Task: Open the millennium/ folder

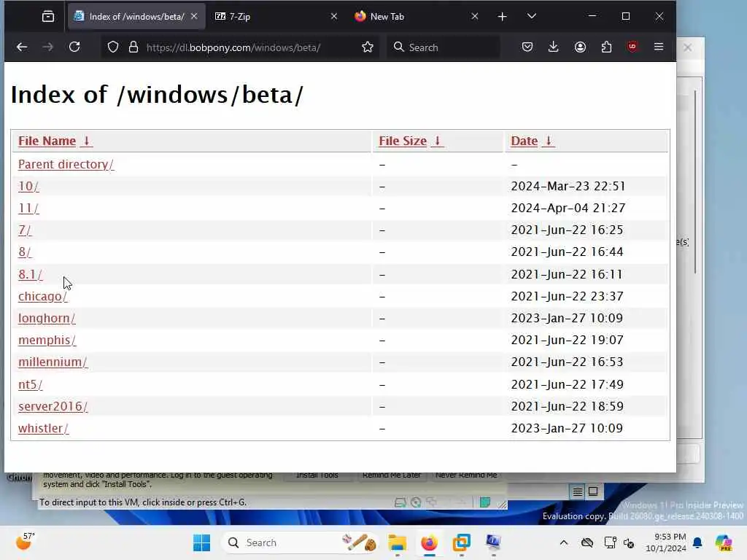Action: [x=53, y=362]
